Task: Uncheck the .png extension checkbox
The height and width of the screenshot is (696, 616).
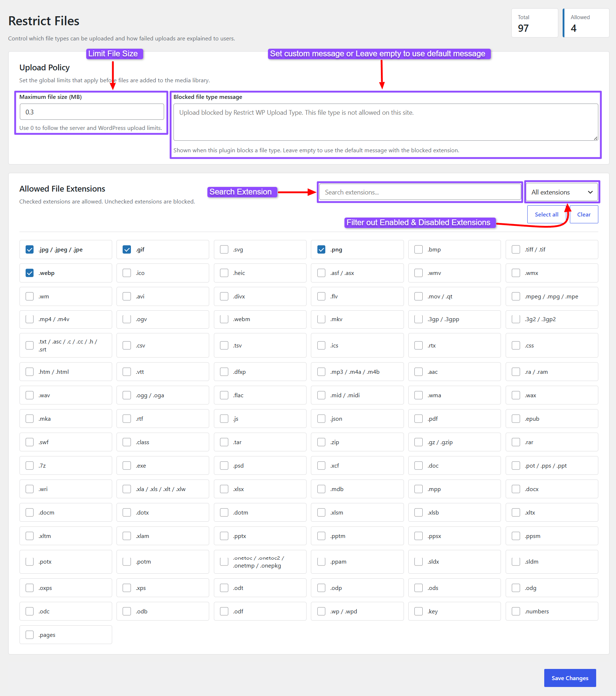Action: pos(321,250)
